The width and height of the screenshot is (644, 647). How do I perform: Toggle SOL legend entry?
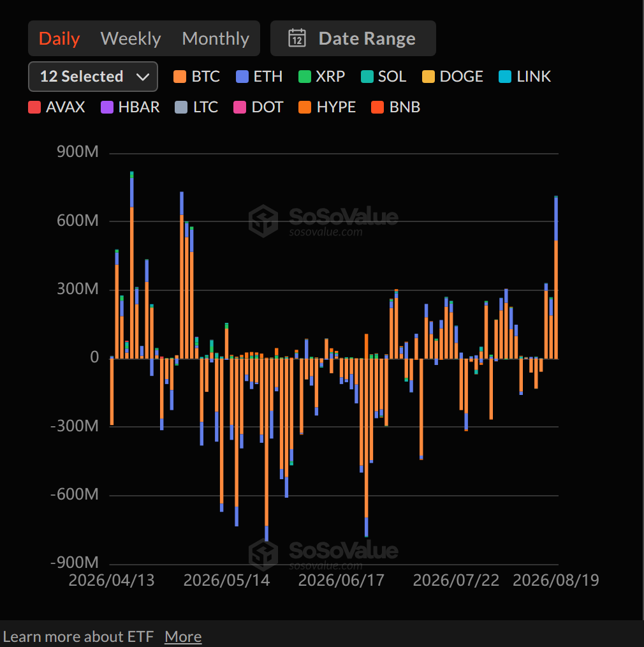coord(383,77)
